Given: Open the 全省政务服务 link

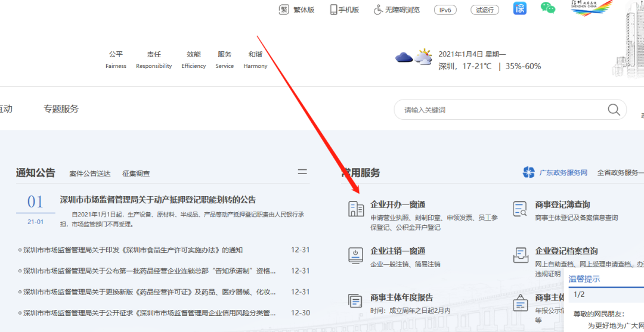Looking at the screenshot, I should click(621, 173).
